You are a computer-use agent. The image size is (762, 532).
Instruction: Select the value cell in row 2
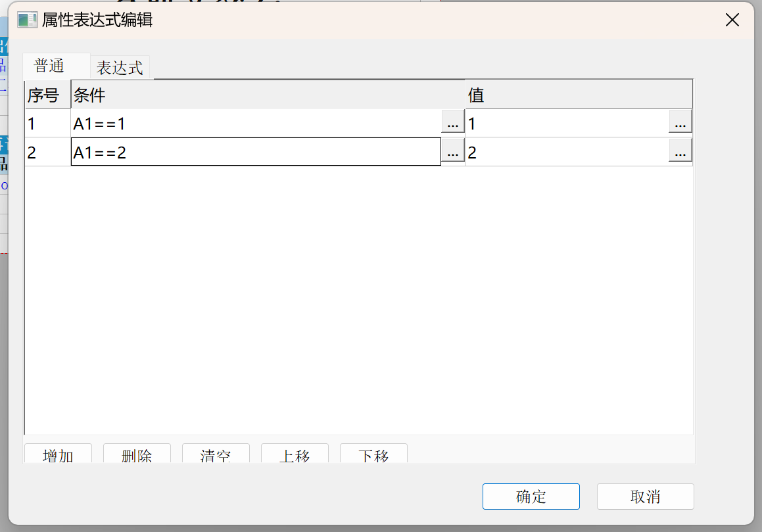coord(567,152)
